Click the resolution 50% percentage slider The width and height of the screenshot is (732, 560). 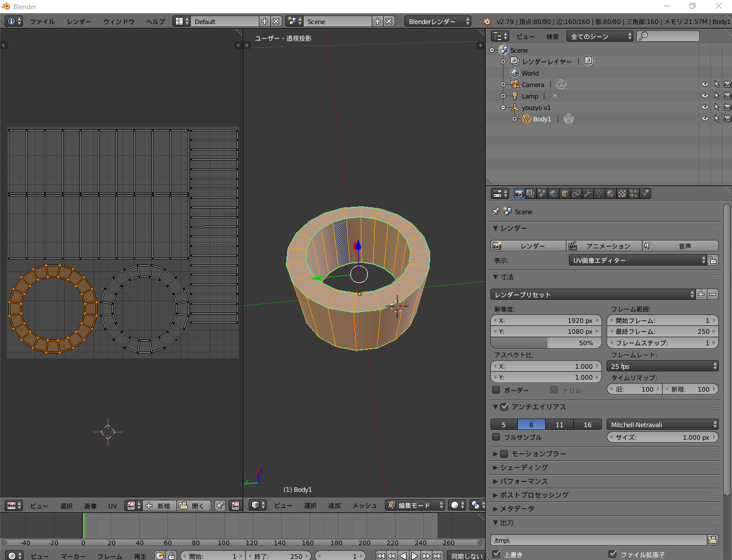pos(546,343)
